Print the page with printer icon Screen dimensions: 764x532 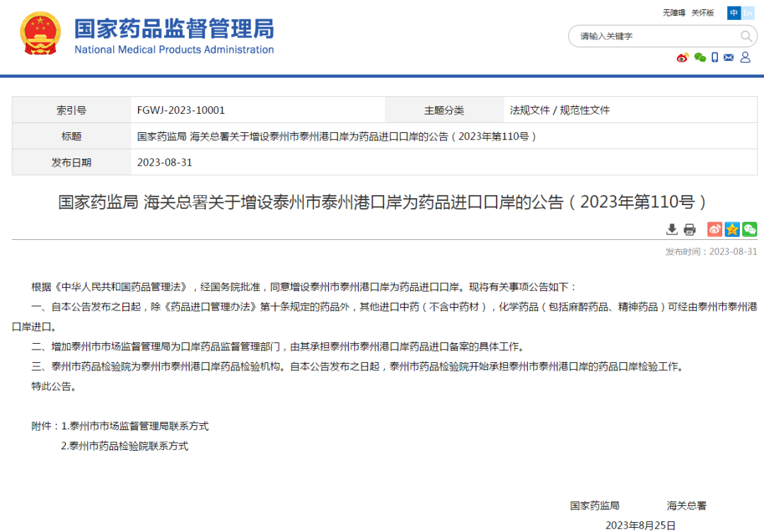[690, 229]
